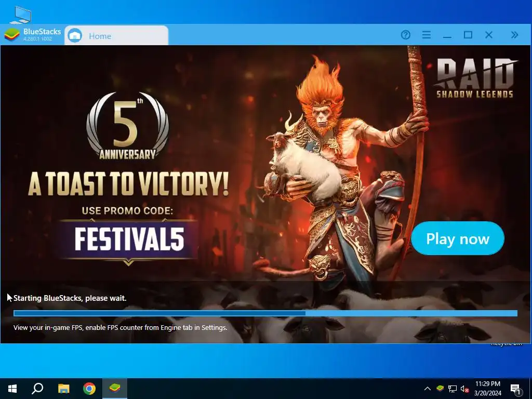Viewport: 532px width, 399px height.
Task: Open the BlueStacks hamburger menu
Action: (427, 35)
